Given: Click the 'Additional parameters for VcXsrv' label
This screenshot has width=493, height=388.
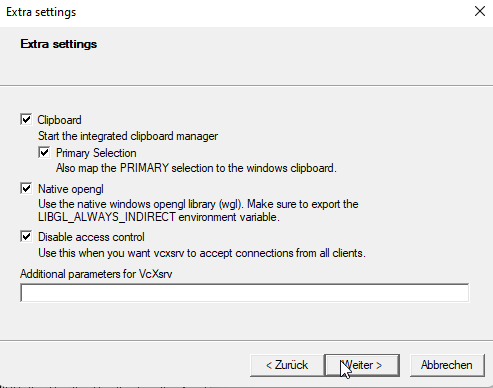Looking at the screenshot, I should (x=96, y=274).
